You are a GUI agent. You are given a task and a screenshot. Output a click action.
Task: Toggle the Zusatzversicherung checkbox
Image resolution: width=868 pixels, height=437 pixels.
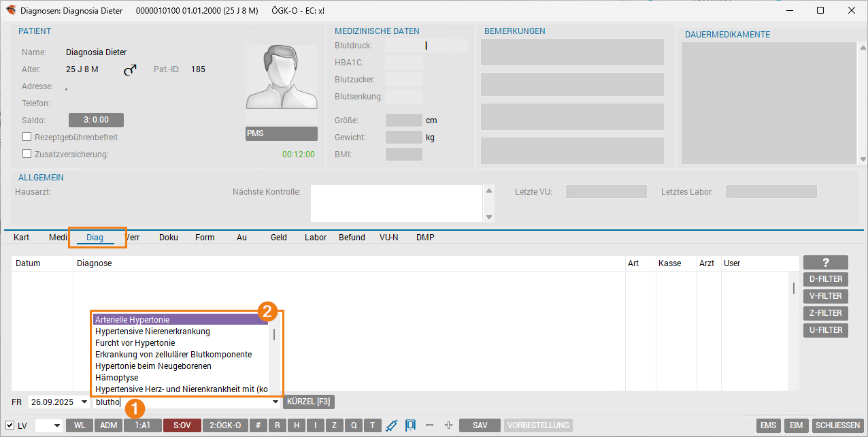click(27, 154)
